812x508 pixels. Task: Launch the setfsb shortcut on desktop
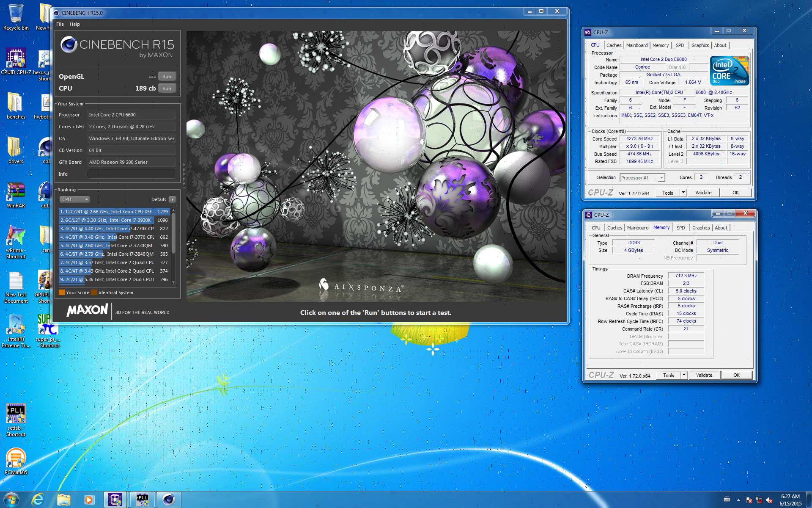pyautogui.click(x=16, y=420)
